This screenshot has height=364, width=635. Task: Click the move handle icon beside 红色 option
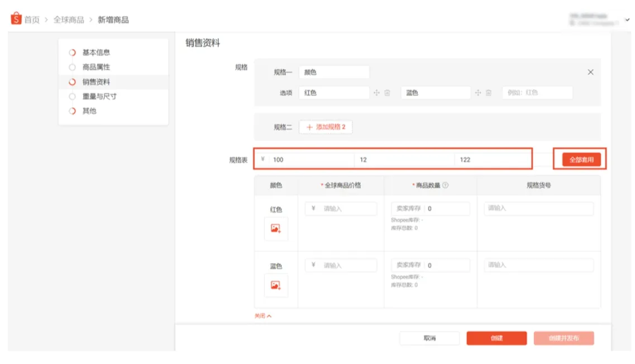pyautogui.click(x=377, y=93)
